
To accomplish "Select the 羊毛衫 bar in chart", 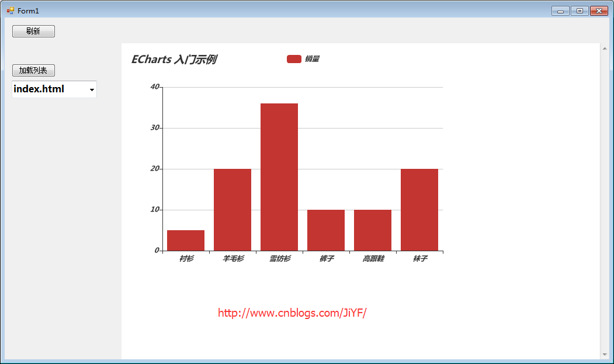I will (x=232, y=210).
